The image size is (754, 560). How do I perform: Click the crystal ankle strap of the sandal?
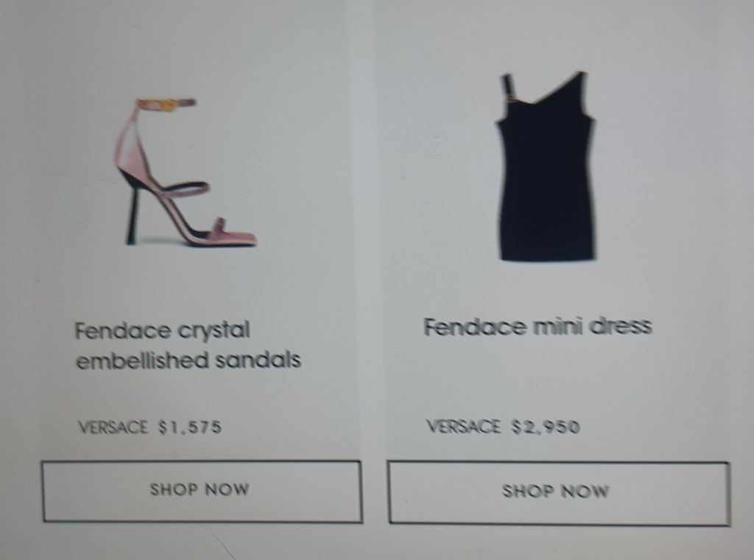pyautogui.click(x=166, y=104)
